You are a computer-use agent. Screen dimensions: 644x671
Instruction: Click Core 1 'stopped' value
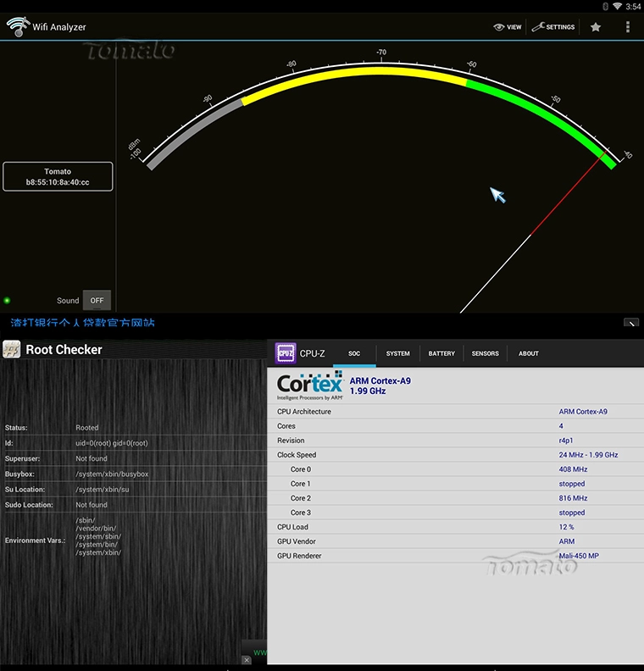tap(572, 484)
